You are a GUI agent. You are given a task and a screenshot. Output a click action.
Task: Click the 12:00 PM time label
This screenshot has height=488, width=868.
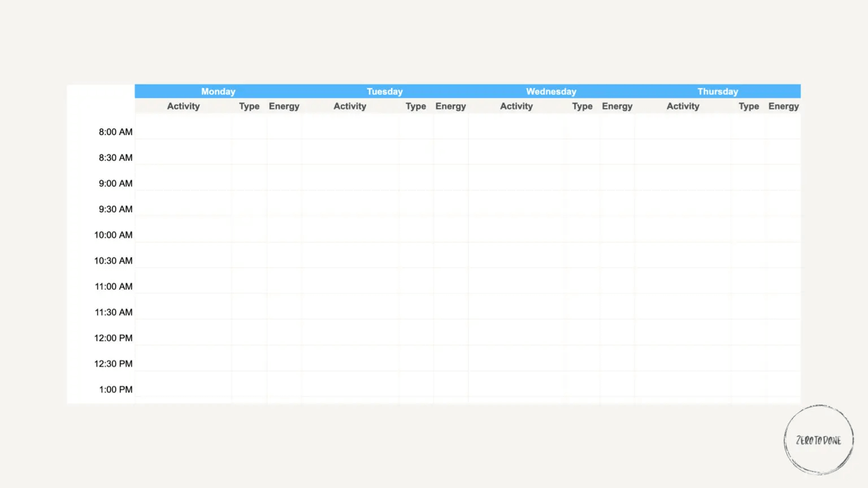tap(113, 338)
